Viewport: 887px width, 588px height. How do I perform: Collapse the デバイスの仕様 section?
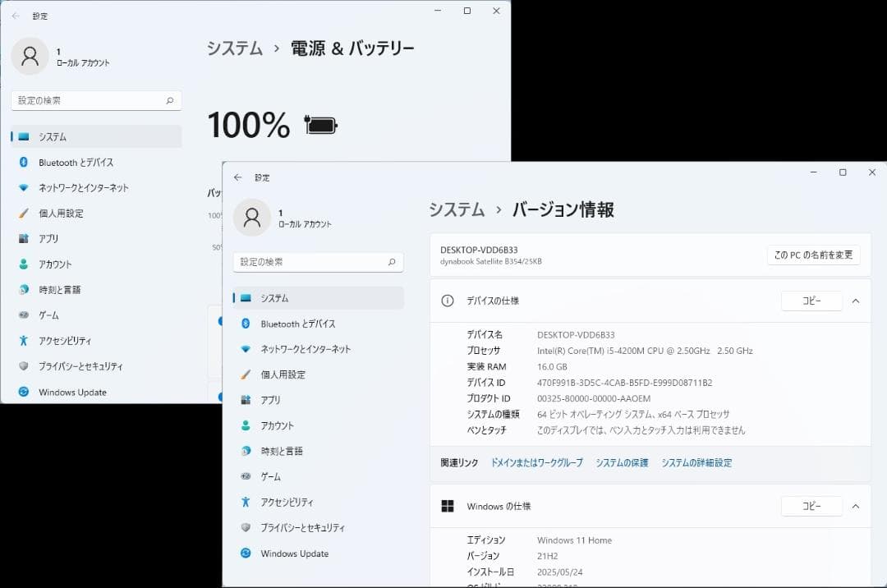tap(855, 301)
